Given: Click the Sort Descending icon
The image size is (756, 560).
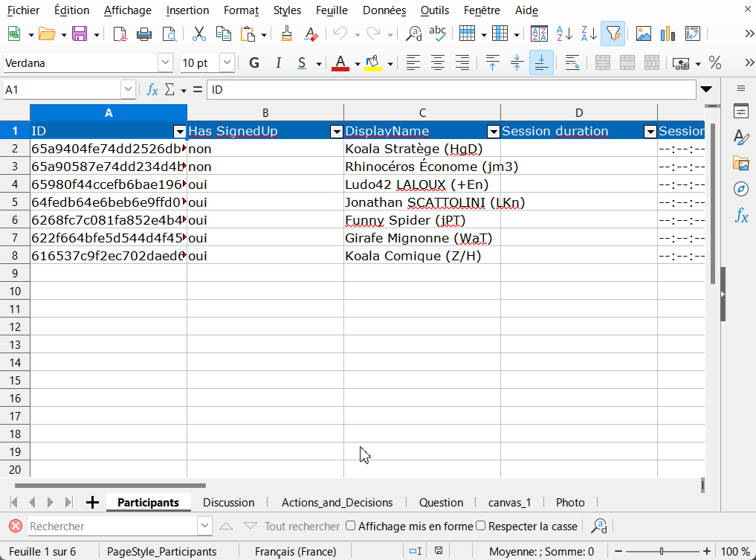Looking at the screenshot, I should click(x=589, y=33).
